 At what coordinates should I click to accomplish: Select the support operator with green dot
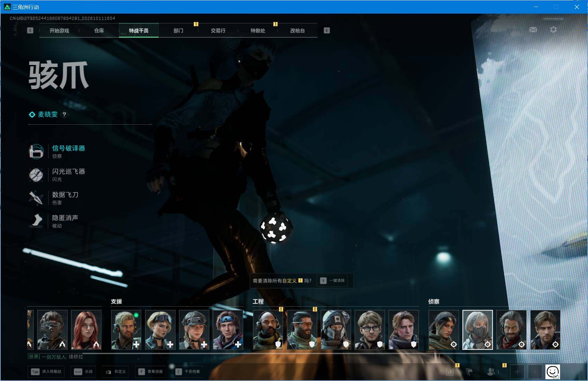click(x=126, y=330)
